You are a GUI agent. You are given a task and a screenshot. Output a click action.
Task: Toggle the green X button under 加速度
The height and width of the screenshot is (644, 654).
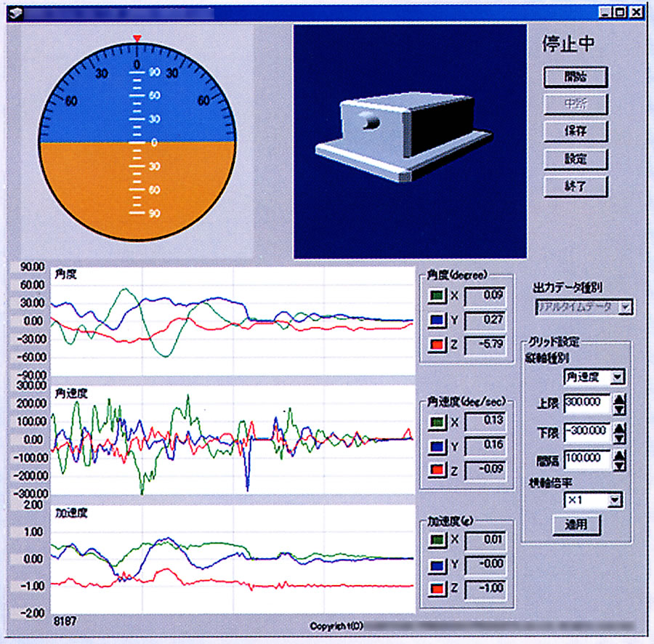(436, 540)
